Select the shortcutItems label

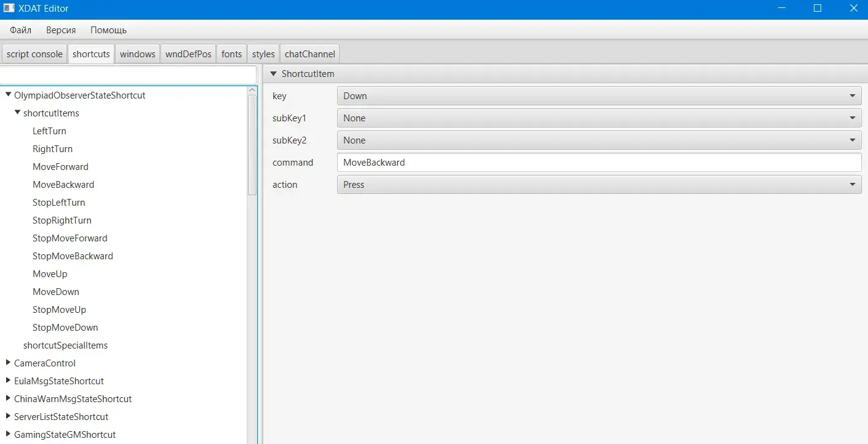click(51, 113)
